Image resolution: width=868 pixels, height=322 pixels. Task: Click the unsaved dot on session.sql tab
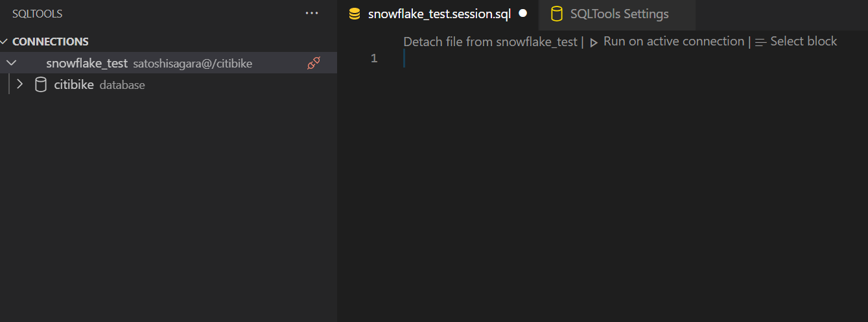pyautogui.click(x=523, y=13)
